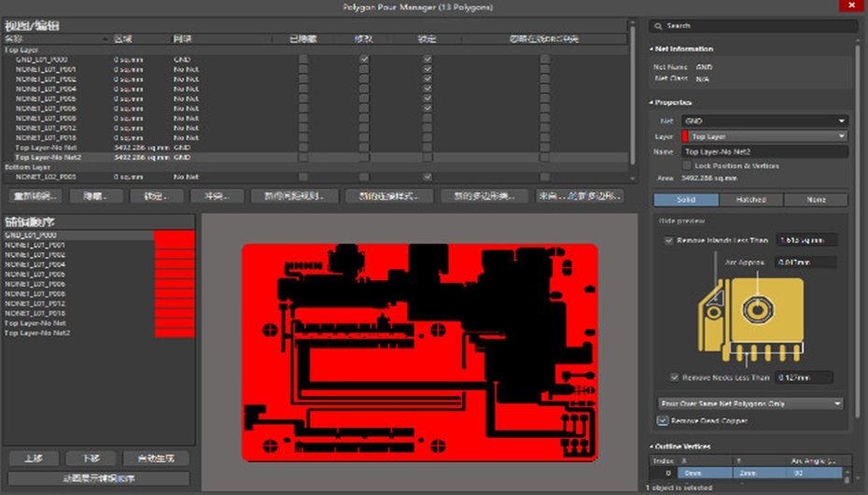This screenshot has height=495, width=868.
Task: Close the Polygon Pour Manager window
Action: pyautogui.click(x=852, y=6)
